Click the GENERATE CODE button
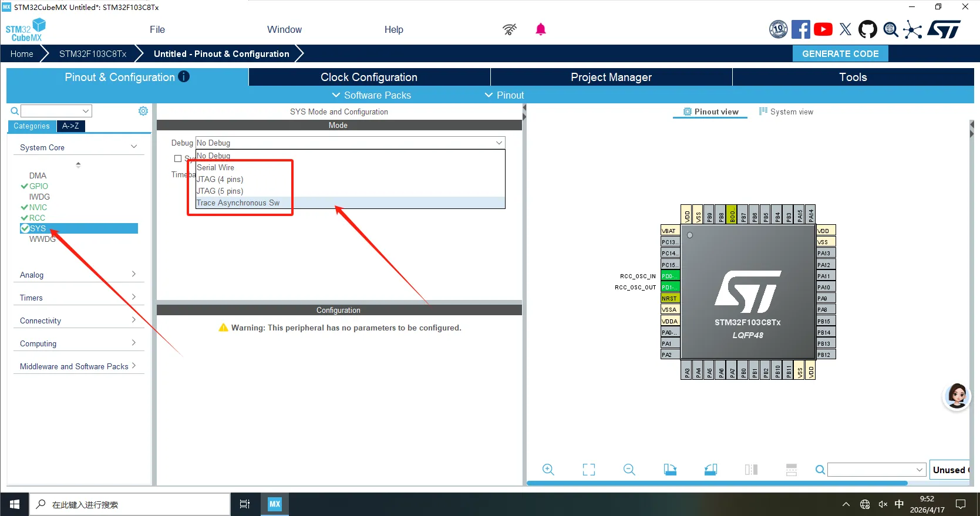Viewport: 980px width, 516px height. [840, 53]
